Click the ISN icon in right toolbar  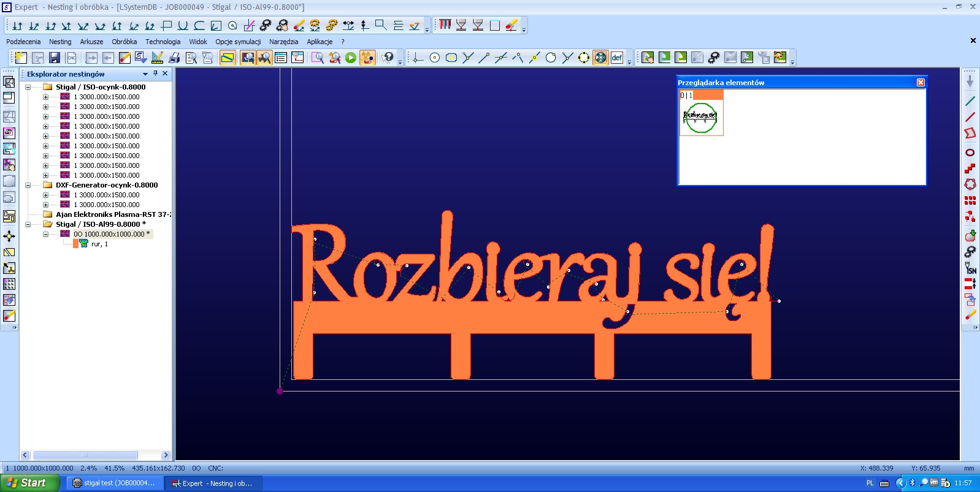(970, 268)
